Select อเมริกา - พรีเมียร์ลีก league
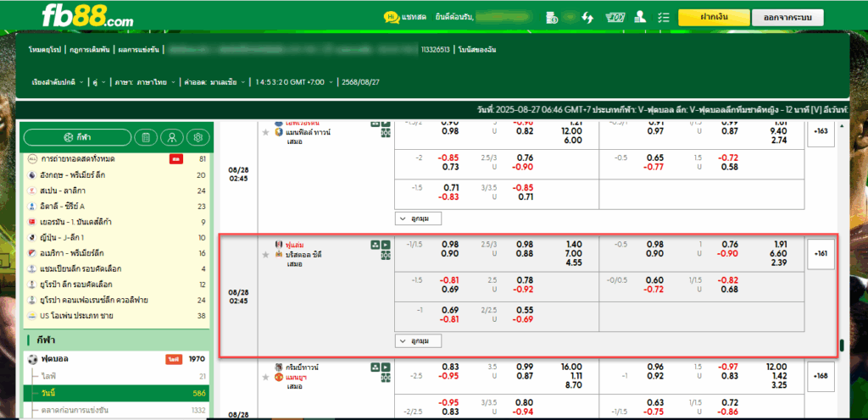The height and width of the screenshot is (420, 868). [x=116, y=253]
